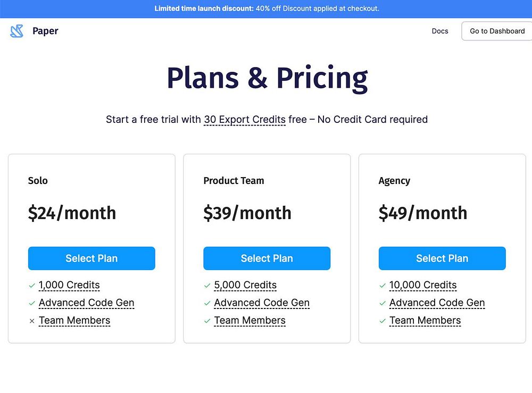Image resolution: width=532 pixels, height=393 pixels.
Task: Click checkmark beside Agency Team Members
Action: [x=383, y=321]
